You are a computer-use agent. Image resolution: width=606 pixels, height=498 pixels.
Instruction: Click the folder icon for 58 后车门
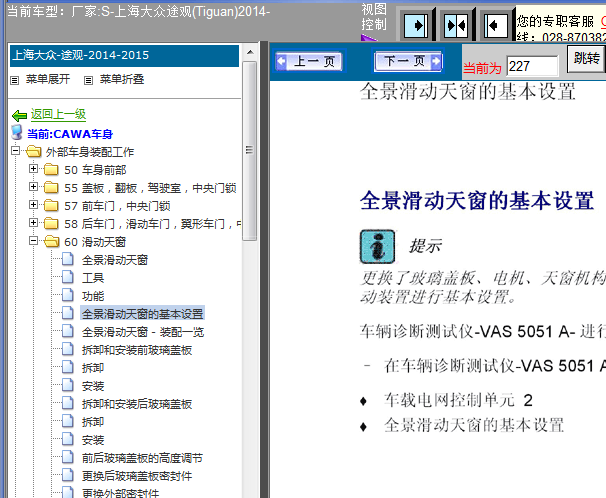(51, 223)
